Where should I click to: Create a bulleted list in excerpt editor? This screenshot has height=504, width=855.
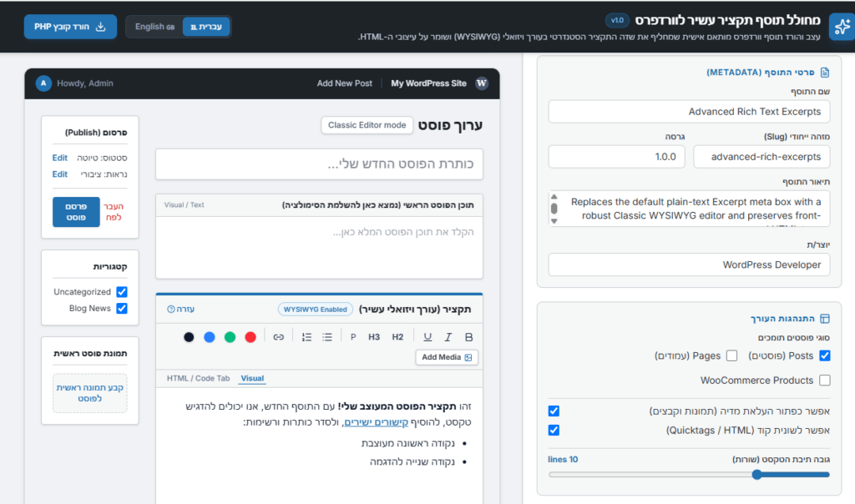click(327, 337)
